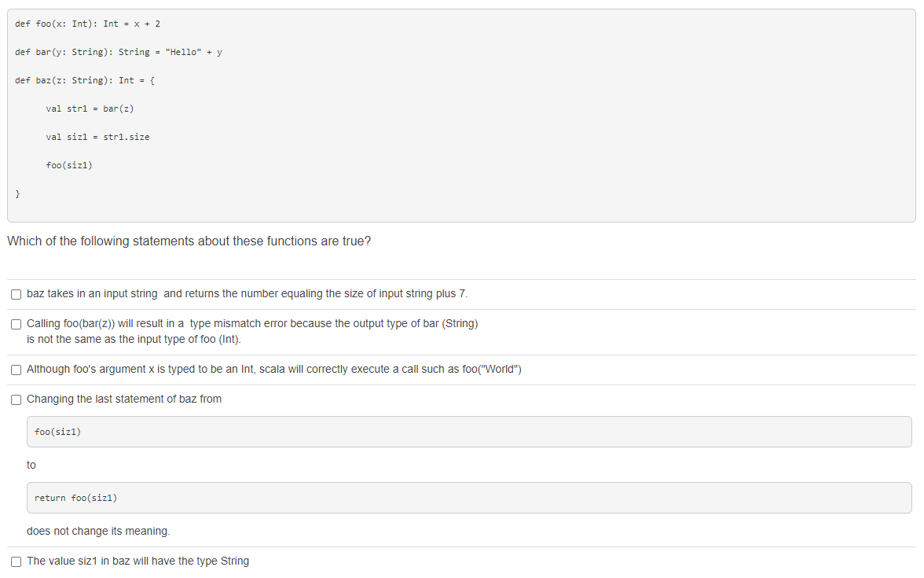Check the answer about changing foo(siz1) to return
Image resolution: width=924 pixels, height=578 pixels.
[x=16, y=399]
